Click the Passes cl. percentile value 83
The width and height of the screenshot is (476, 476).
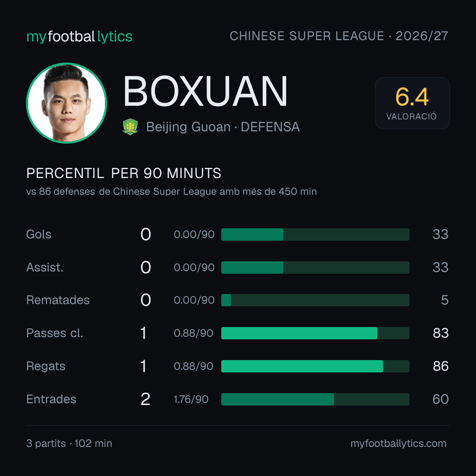click(x=441, y=333)
